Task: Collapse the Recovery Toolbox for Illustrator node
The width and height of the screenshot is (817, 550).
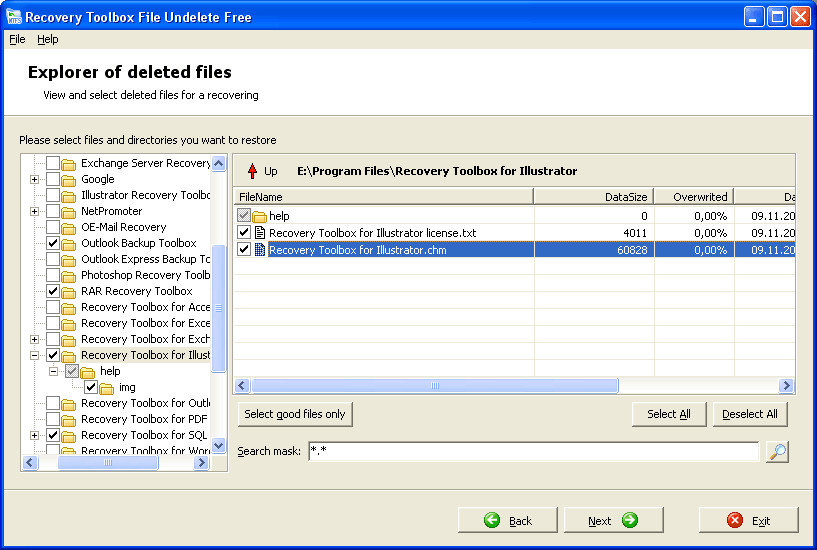Action: click(x=34, y=355)
